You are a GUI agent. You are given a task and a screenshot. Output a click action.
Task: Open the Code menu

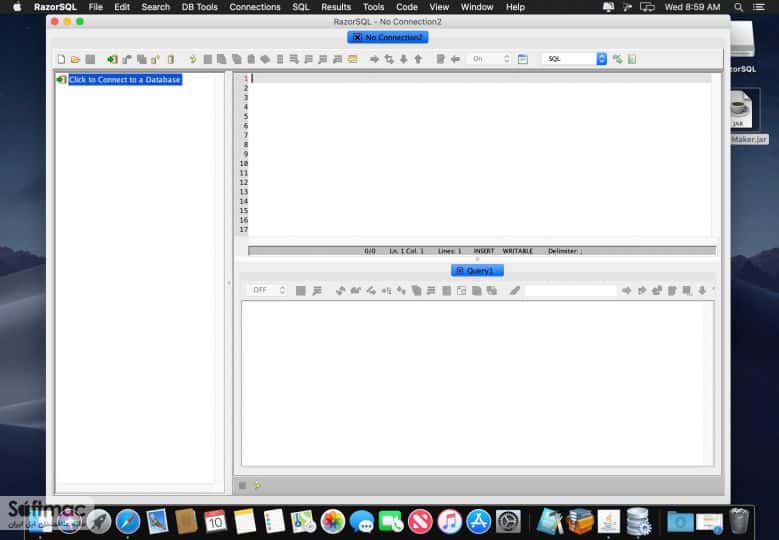[x=406, y=7]
